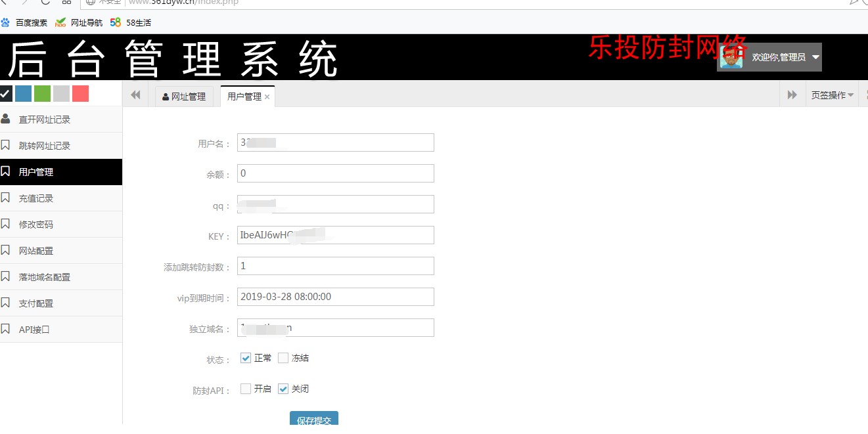This screenshot has width=868, height=434.
Task: Click the KEY input field
Action: [x=336, y=235]
